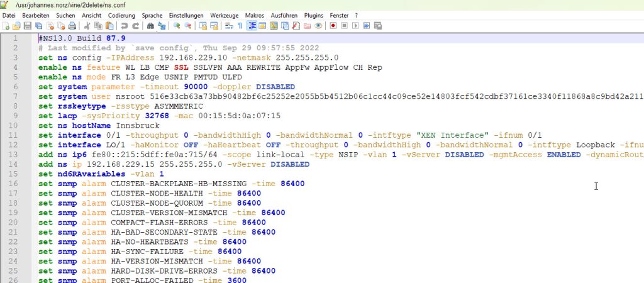This screenshot has width=644, height=283.
Task: Open the Function List icon
Action: (x=296, y=26)
